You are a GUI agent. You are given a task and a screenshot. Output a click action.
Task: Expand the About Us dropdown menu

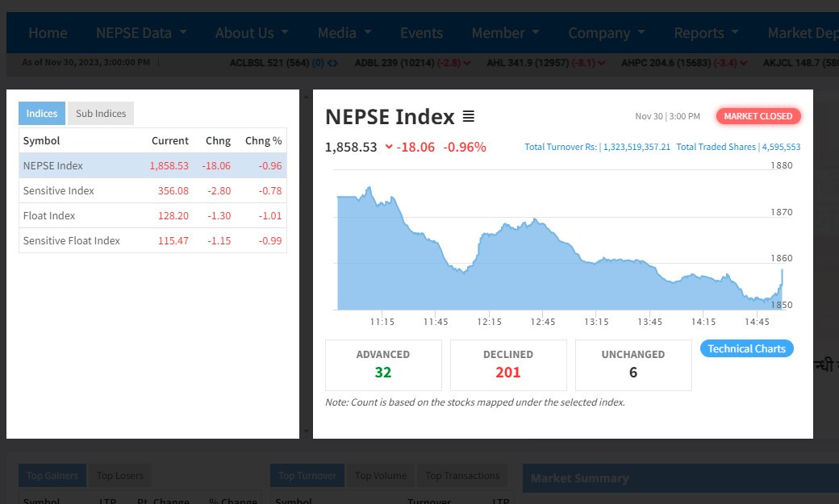[252, 33]
